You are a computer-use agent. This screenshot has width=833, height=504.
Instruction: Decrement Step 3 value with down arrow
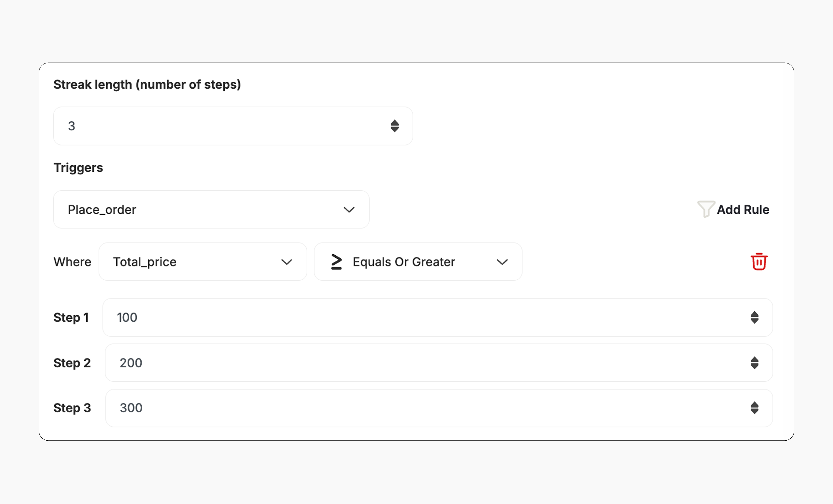754,411
